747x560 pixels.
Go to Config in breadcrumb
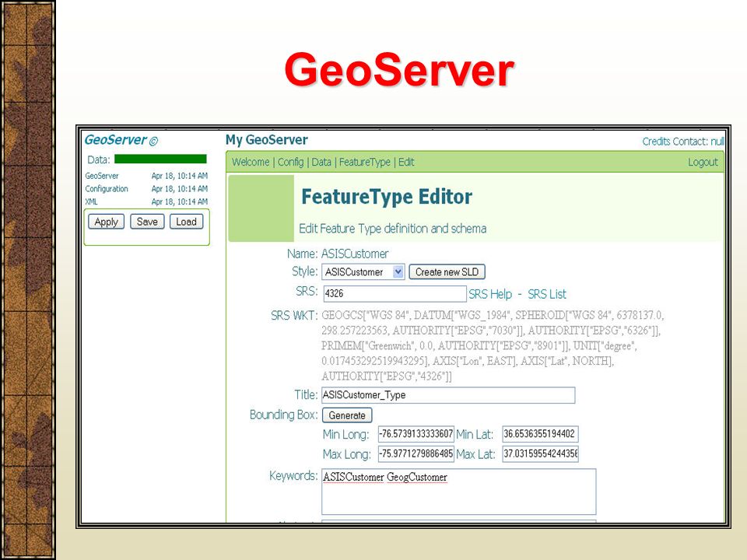pos(290,163)
